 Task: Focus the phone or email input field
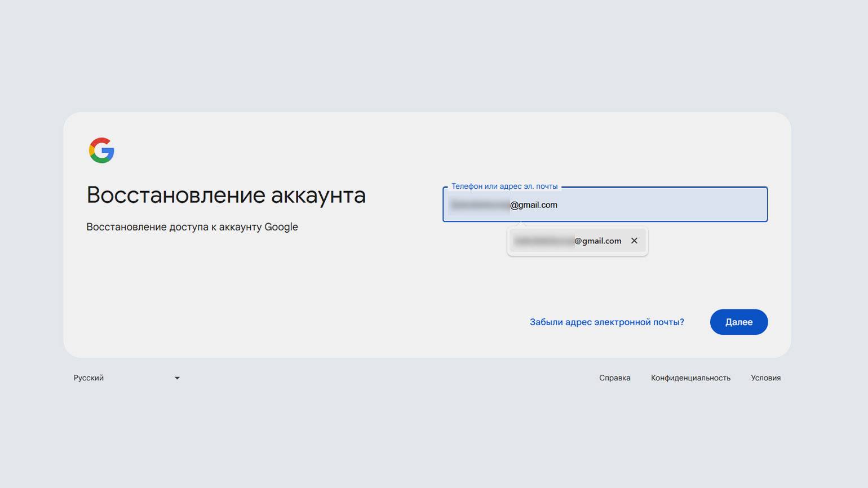(x=605, y=205)
